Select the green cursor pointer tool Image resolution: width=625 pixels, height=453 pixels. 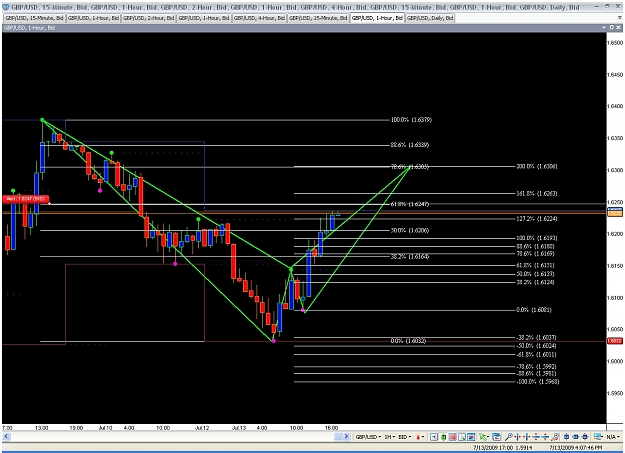click(x=483, y=437)
